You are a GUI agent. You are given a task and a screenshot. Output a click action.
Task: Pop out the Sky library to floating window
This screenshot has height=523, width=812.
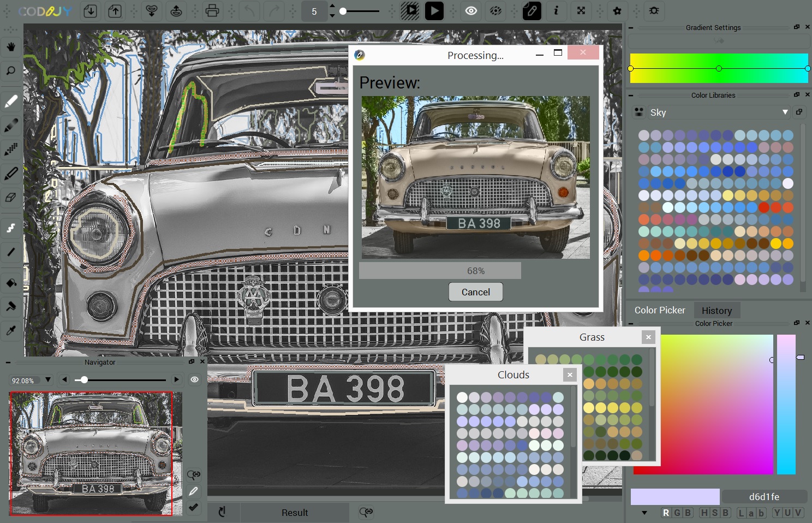(799, 112)
